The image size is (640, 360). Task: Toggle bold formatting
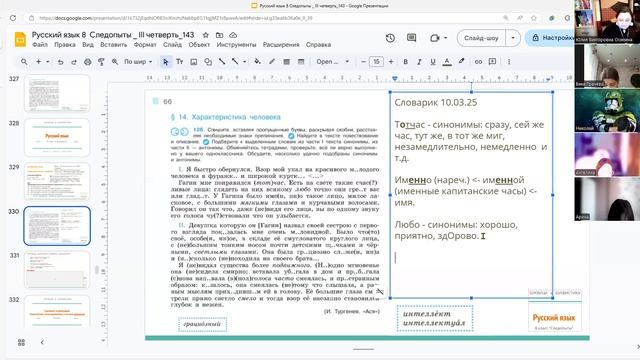click(405, 62)
